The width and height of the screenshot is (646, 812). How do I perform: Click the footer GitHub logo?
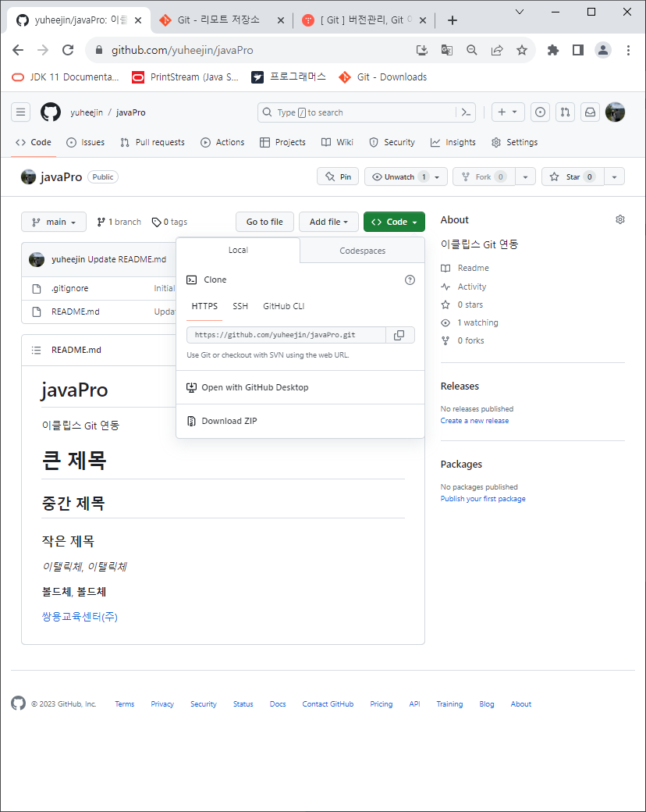[x=18, y=703]
